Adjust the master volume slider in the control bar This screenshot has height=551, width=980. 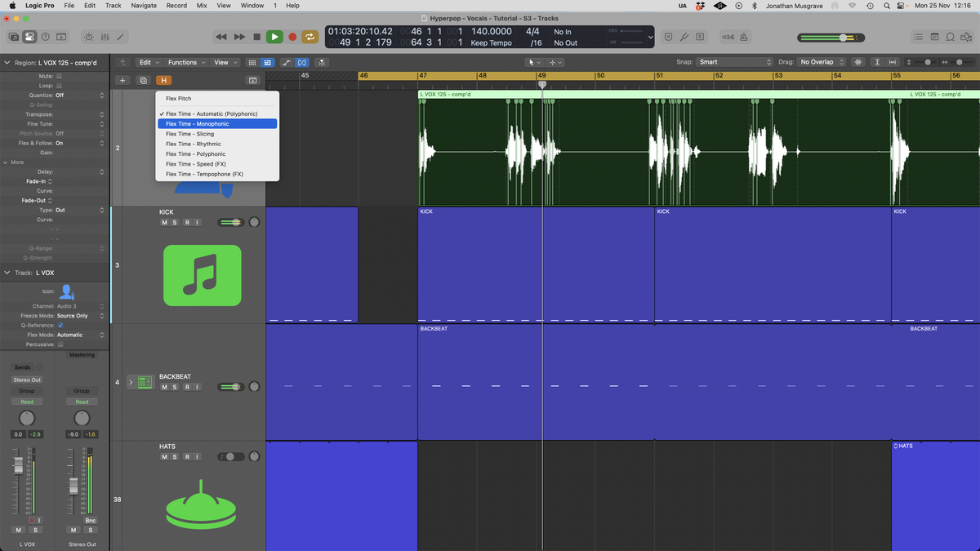click(x=830, y=38)
